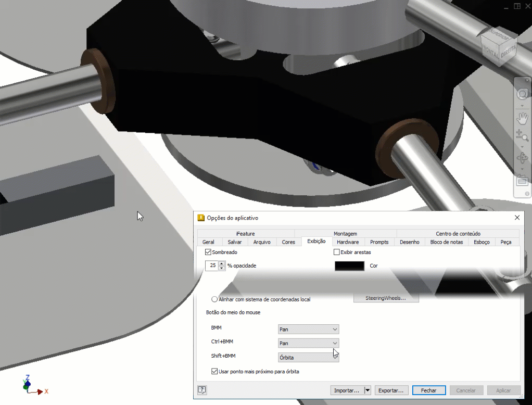Open the dialog help question-mark icon
This screenshot has height=405, width=532.
[202, 390]
